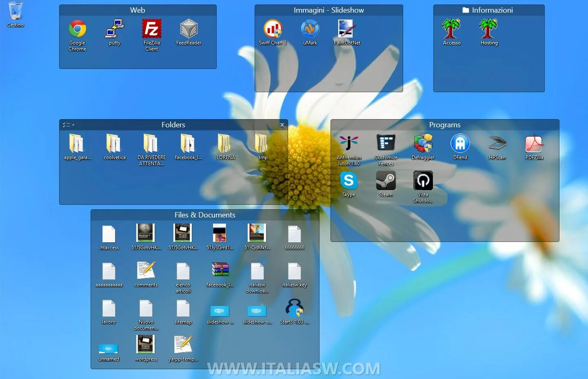Open the aaaaaaaaaaa text file
The width and height of the screenshot is (588, 379).
109,274
